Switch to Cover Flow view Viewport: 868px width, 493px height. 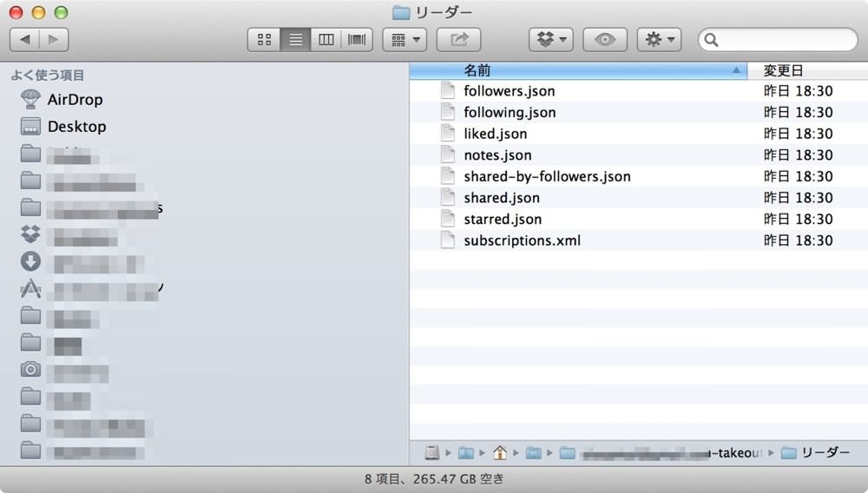pos(357,40)
